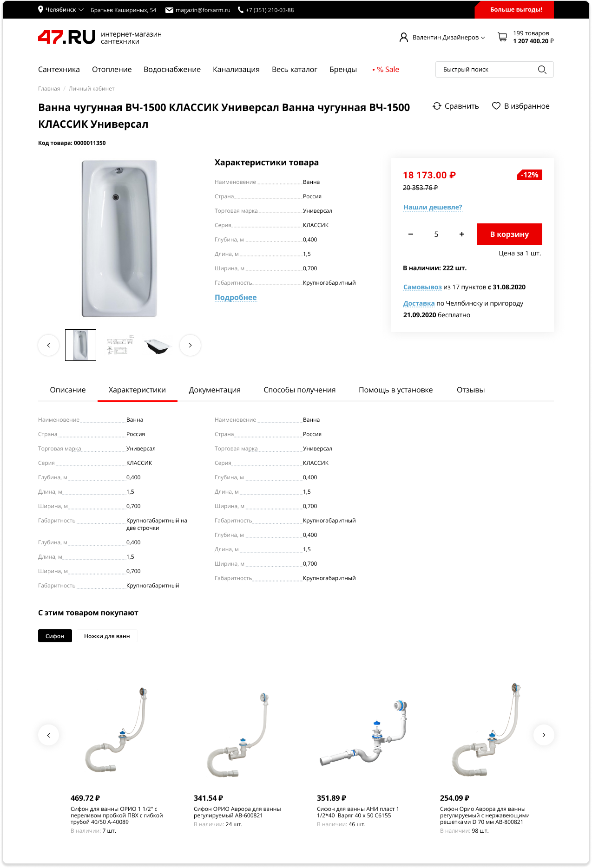Click the search magnifier icon
This screenshot has height=868, width=592.
pyautogui.click(x=542, y=70)
